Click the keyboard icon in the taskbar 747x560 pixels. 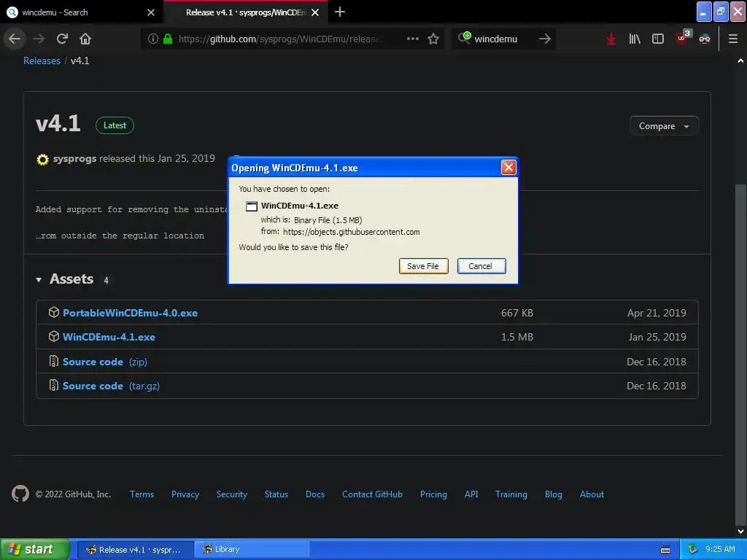[x=665, y=550]
